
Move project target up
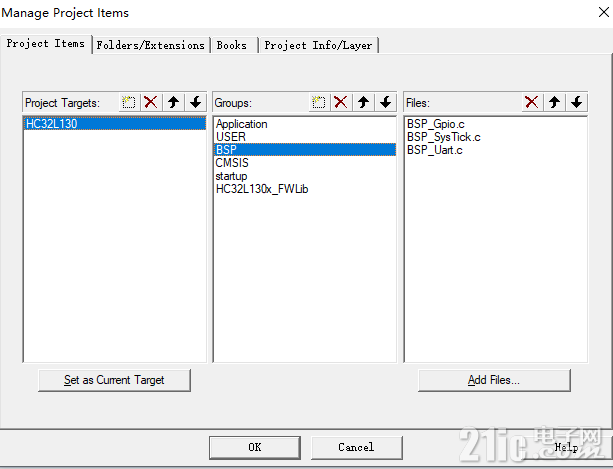174,103
